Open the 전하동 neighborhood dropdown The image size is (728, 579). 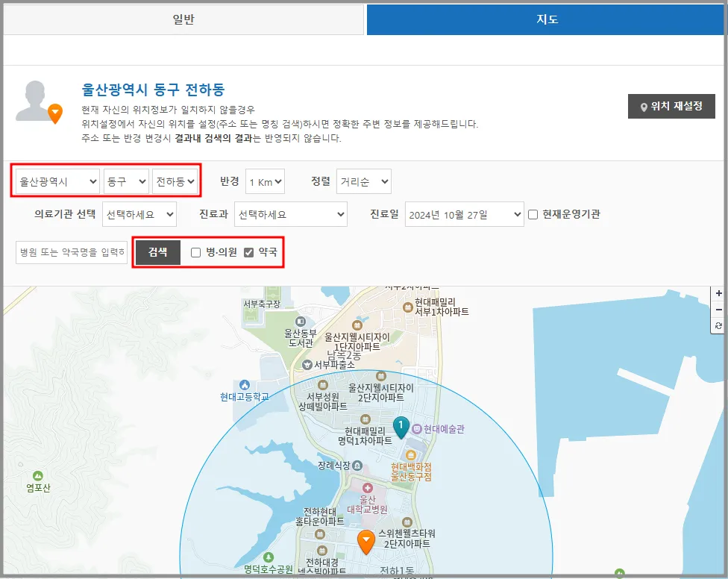175,181
